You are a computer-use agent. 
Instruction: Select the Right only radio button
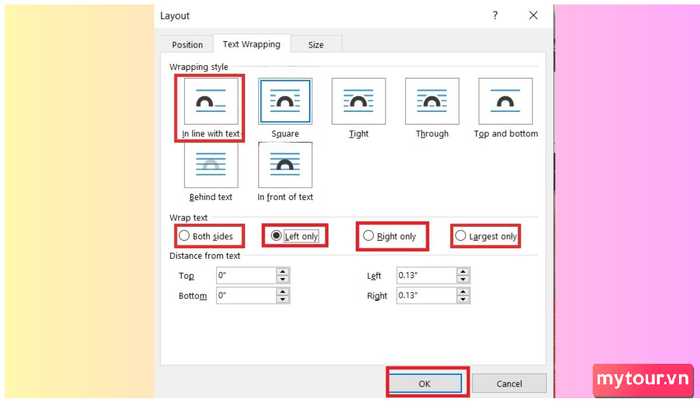pyautogui.click(x=368, y=235)
